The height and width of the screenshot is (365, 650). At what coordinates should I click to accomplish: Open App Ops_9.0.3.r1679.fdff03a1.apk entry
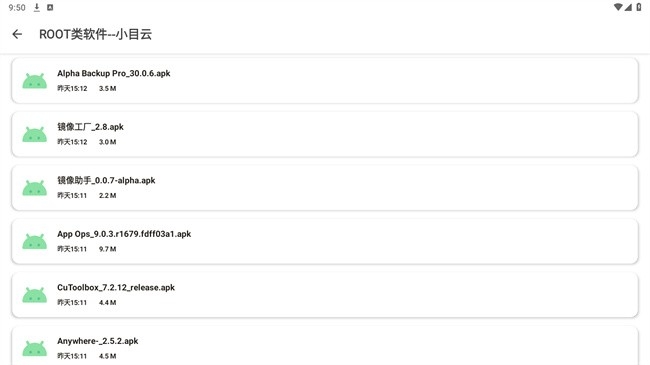click(x=325, y=241)
